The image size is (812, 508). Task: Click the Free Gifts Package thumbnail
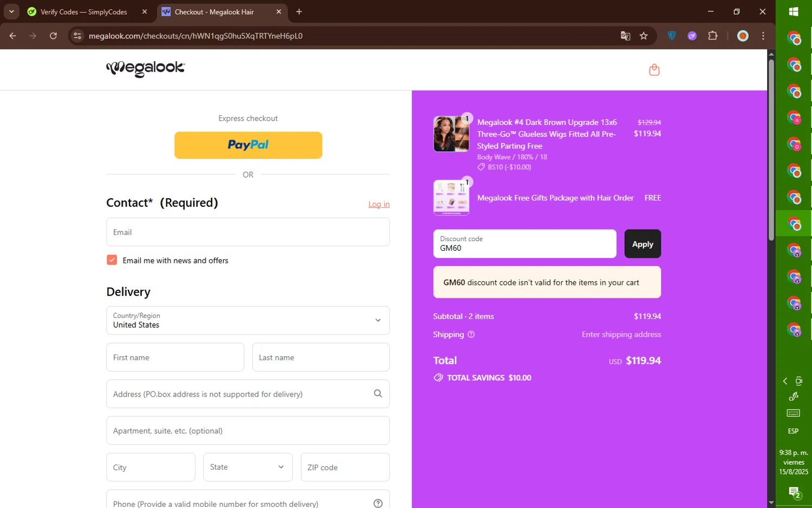pyautogui.click(x=451, y=198)
